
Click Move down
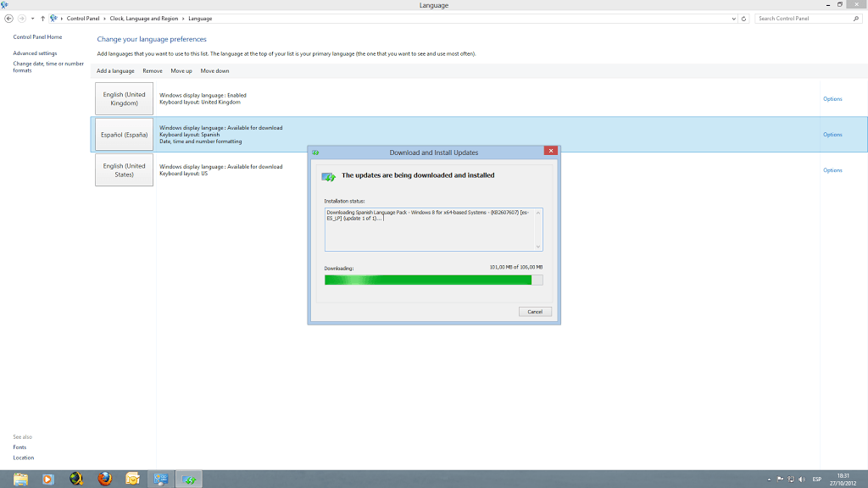(x=214, y=71)
